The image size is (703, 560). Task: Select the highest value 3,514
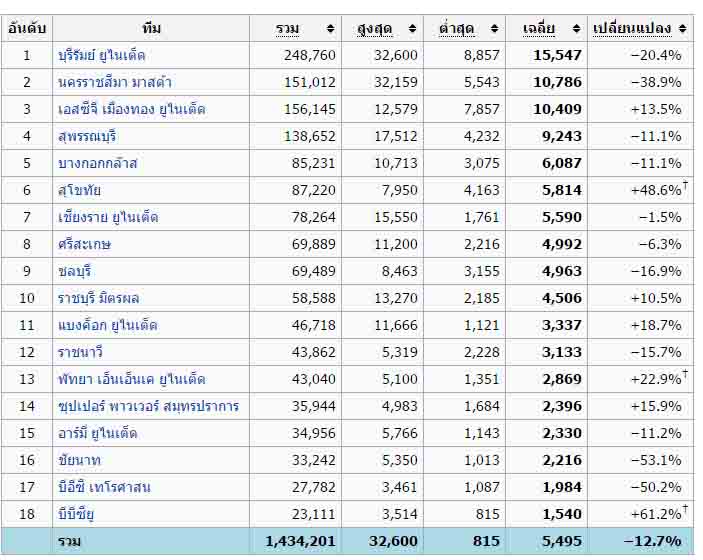pyautogui.click(x=399, y=514)
